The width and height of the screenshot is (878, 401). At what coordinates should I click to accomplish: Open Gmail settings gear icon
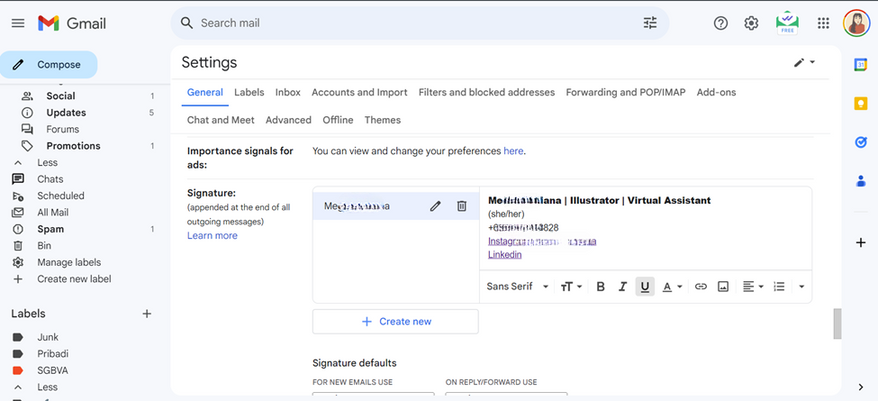click(x=751, y=23)
